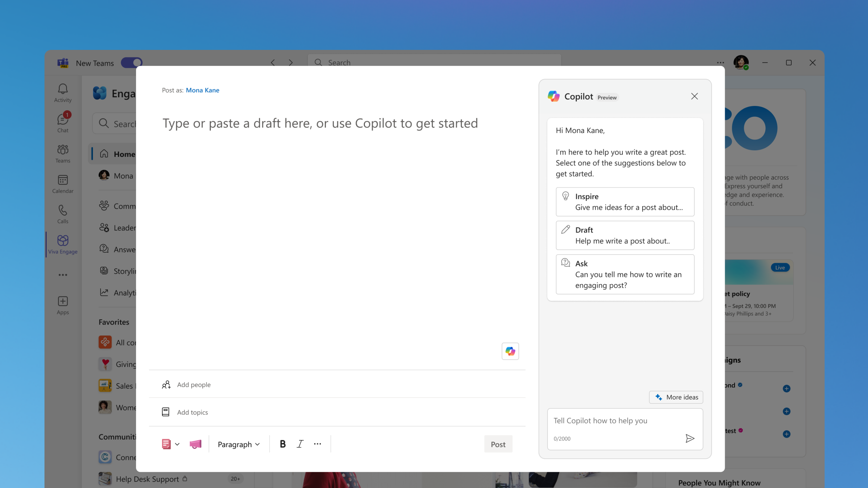This screenshot has width=868, height=488.
Task: Click the Add topics icon
Action: click(x=166, y=412)
